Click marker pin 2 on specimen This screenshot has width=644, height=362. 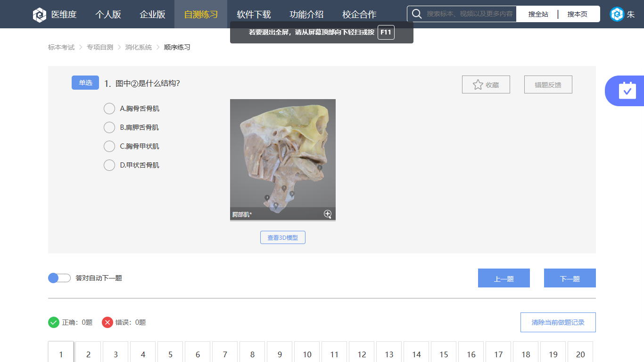284,189
